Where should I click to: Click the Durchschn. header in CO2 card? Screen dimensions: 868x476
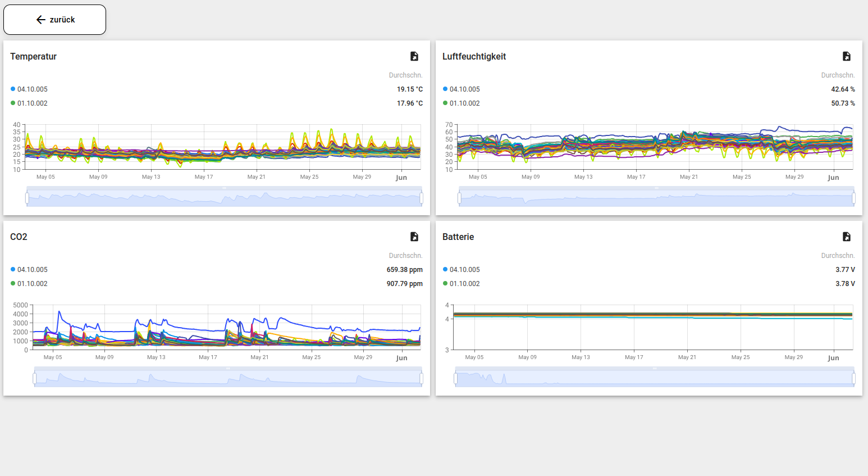(x=406, y=256)
